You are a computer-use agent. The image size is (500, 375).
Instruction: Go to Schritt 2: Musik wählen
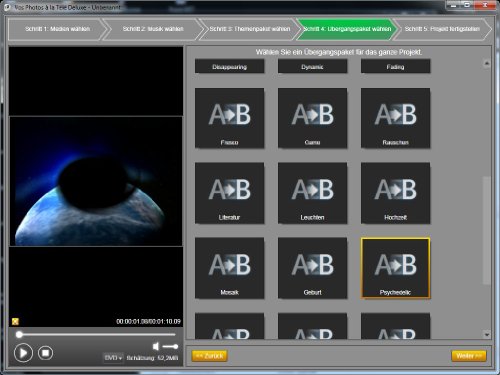(x=153, y=29)
